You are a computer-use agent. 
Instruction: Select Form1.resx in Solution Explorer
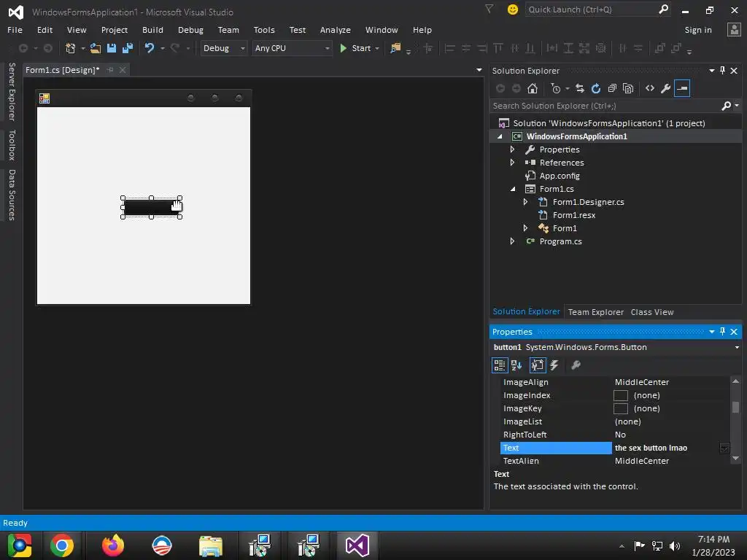click(573, 215)
